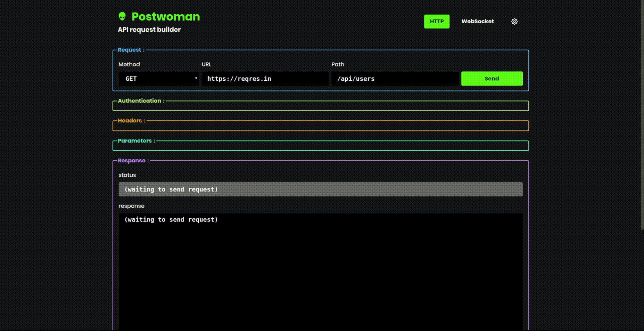Click the Postwoman title link
The image size is (644, 331).
166,16
